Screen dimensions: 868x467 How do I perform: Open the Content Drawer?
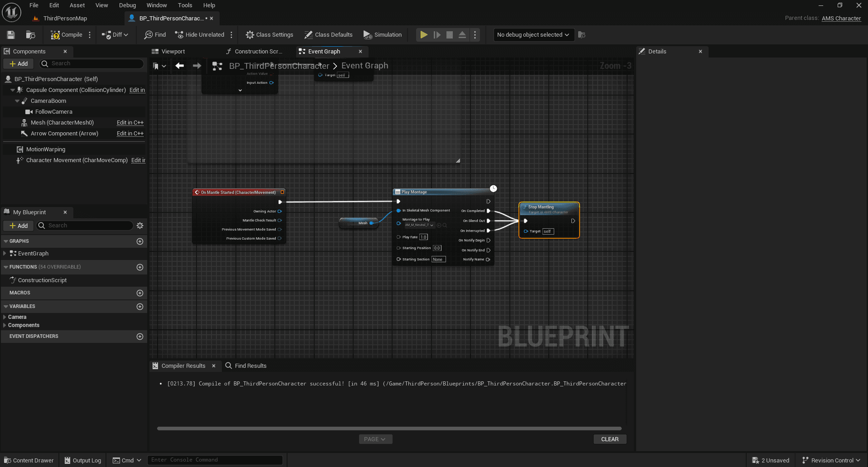[29, 461]
